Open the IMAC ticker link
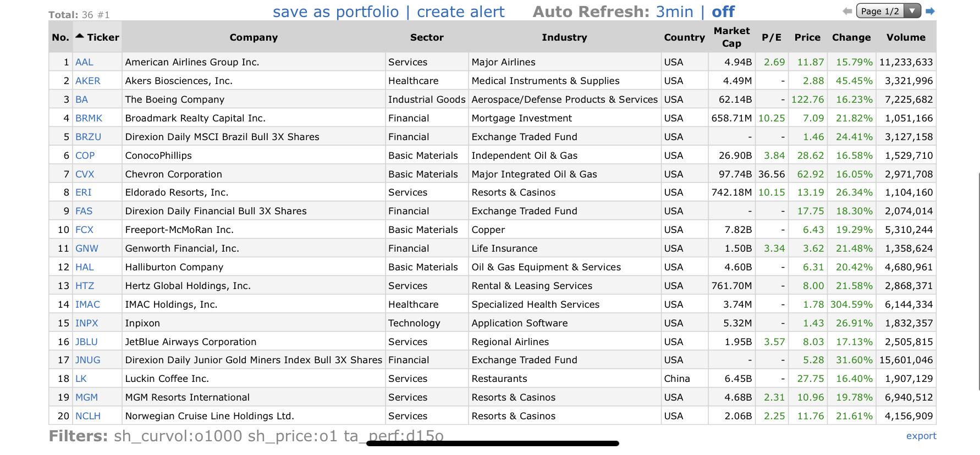 click(88, 304)
